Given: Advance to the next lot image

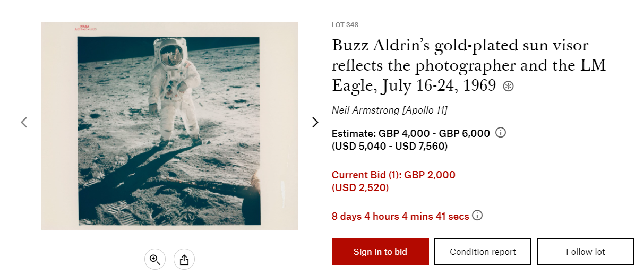Looking at the screenshot, I should click(315, 122).
